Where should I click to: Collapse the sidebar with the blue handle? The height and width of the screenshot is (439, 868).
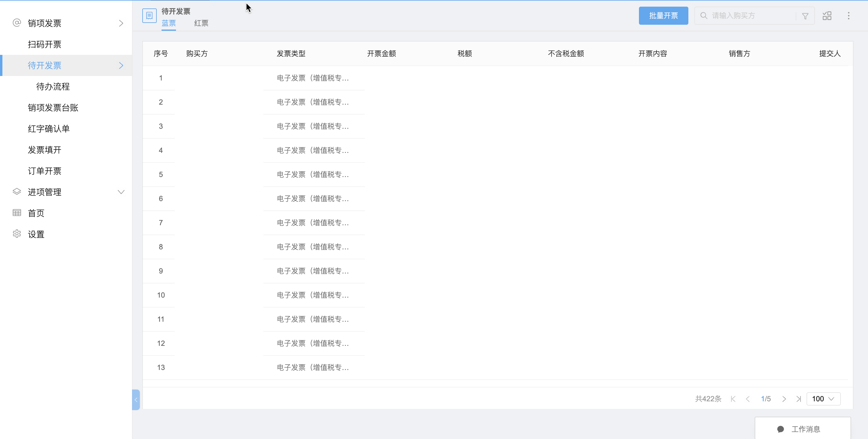[x=136, y=400]
